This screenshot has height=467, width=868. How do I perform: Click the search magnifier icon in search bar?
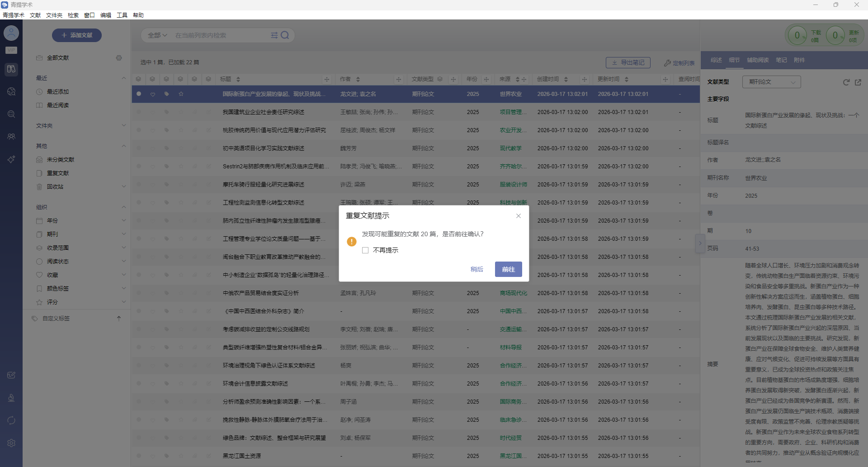(x=285, y=35)
